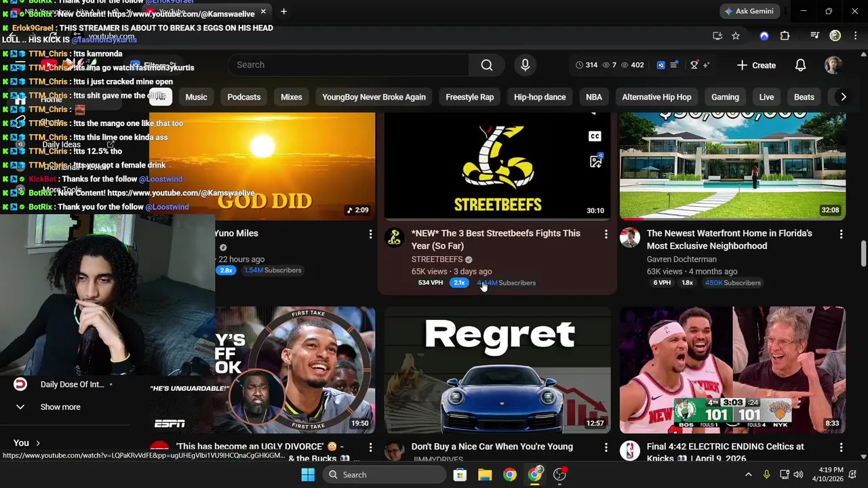Open 'Don't Buy a Nice Car' title
868x488 pixels.
pyautogui.click(x=492, y=447)
